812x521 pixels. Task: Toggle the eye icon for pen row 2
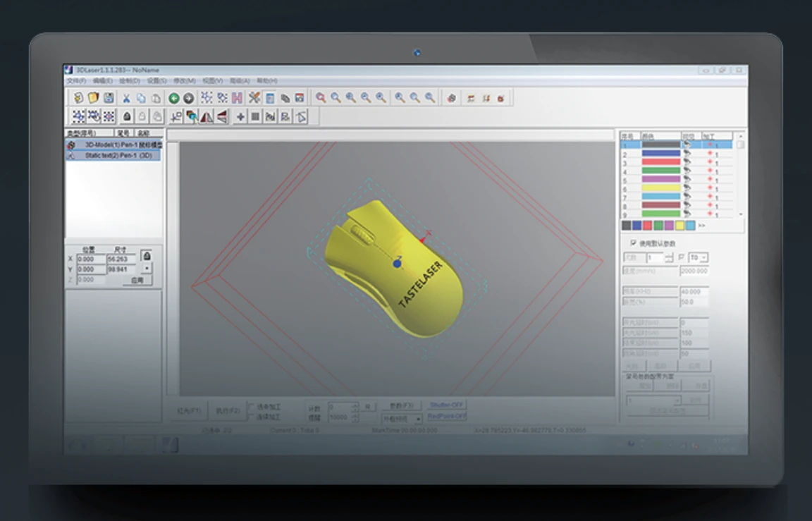pyautogui.click(x=687, y=154)
